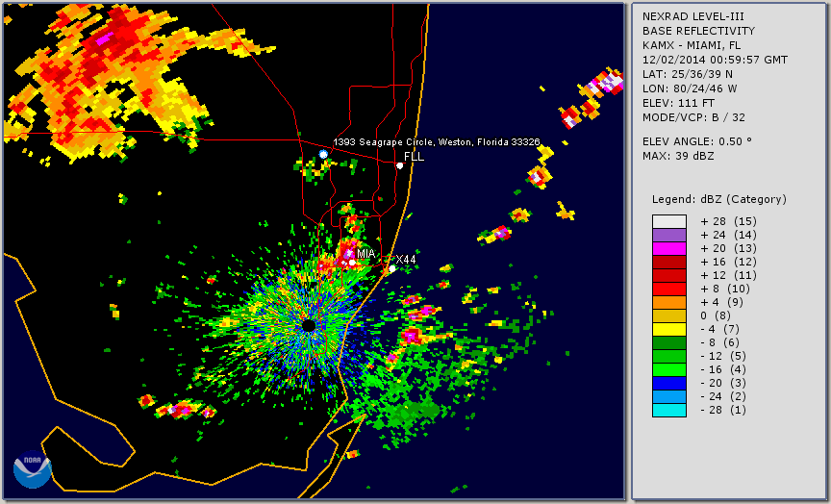831x504 pixels.
Task: Click the 'Legend: dBZ (Category)' heading
Action: click(x=719, y=200)
